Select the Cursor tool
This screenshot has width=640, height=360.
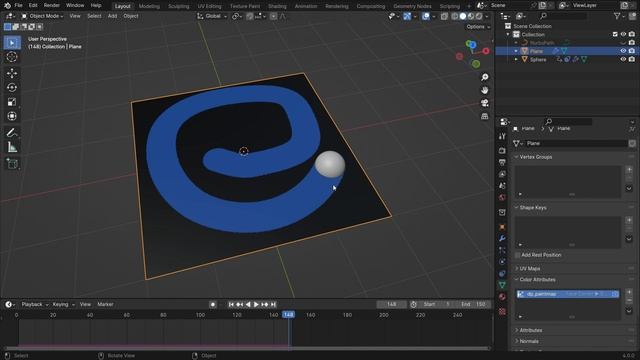pos(12,57)
